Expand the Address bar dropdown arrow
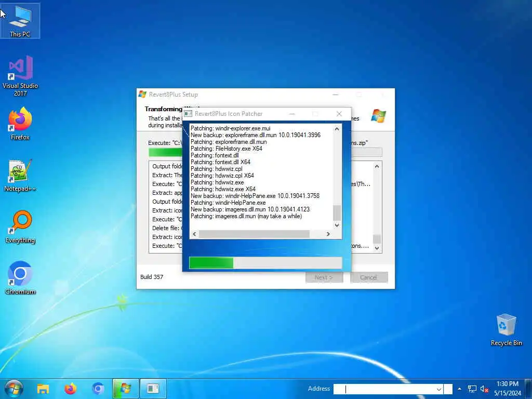Viewport: 532px width, 399px height. 438,389
